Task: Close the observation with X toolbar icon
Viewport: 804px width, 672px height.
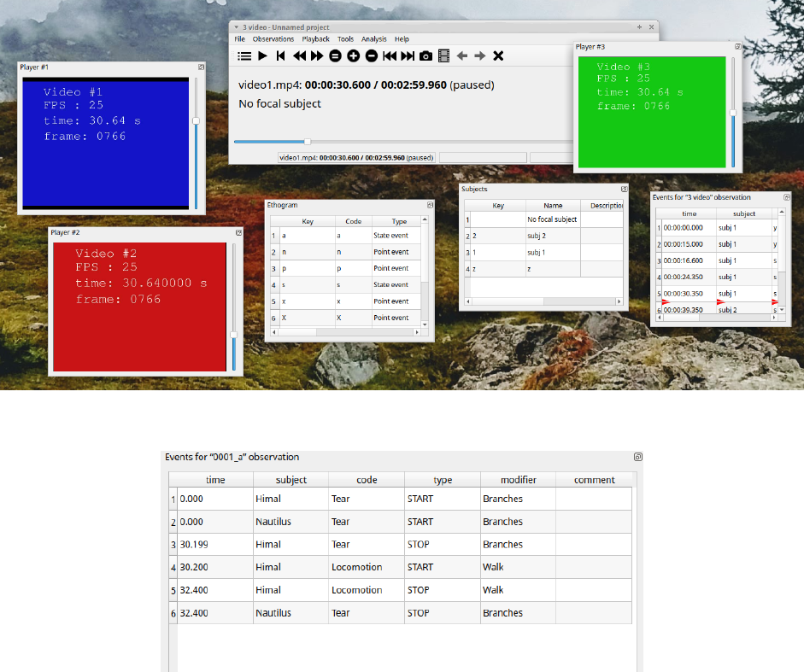Action: pos(498,56)
